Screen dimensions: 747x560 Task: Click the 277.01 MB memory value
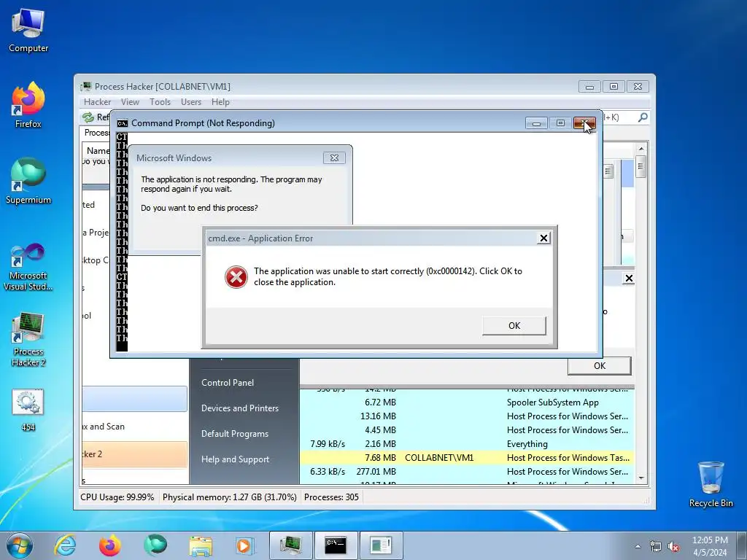tap(376, 472)
